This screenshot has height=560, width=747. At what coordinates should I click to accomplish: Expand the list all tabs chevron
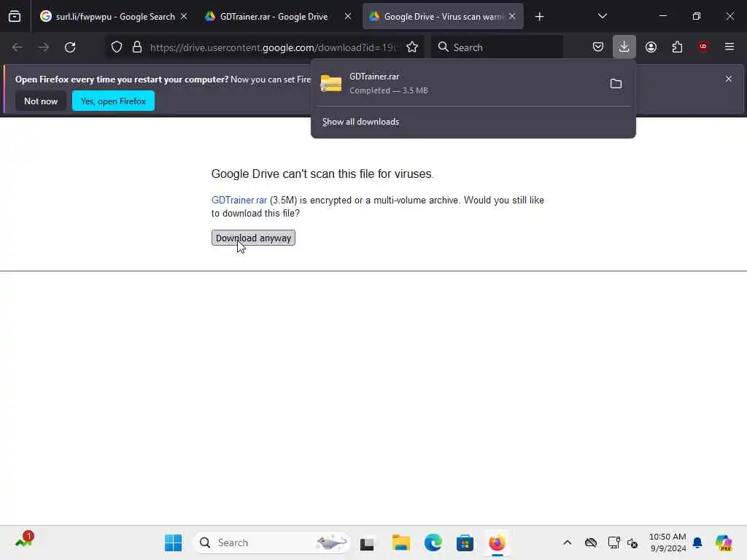click(602, 17)
